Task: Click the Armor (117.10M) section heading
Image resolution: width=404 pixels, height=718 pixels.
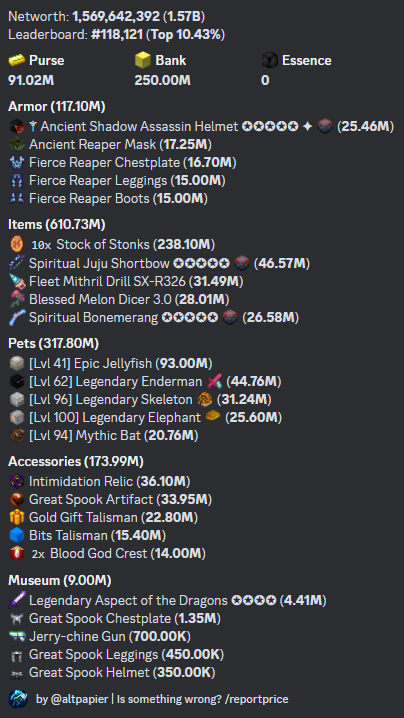Action: pyautogui.click(x=57, y=107)
